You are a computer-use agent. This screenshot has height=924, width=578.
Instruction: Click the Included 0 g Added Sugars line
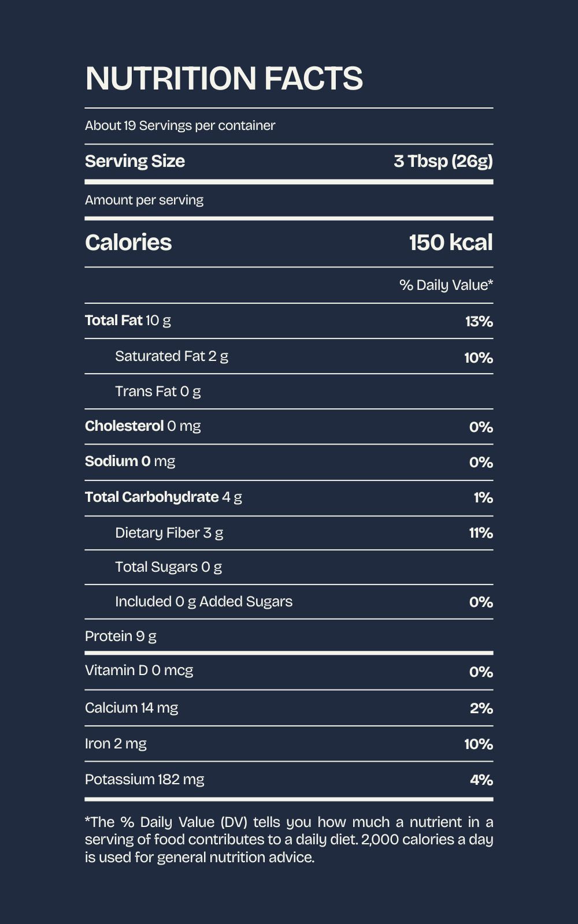[203, 602]
